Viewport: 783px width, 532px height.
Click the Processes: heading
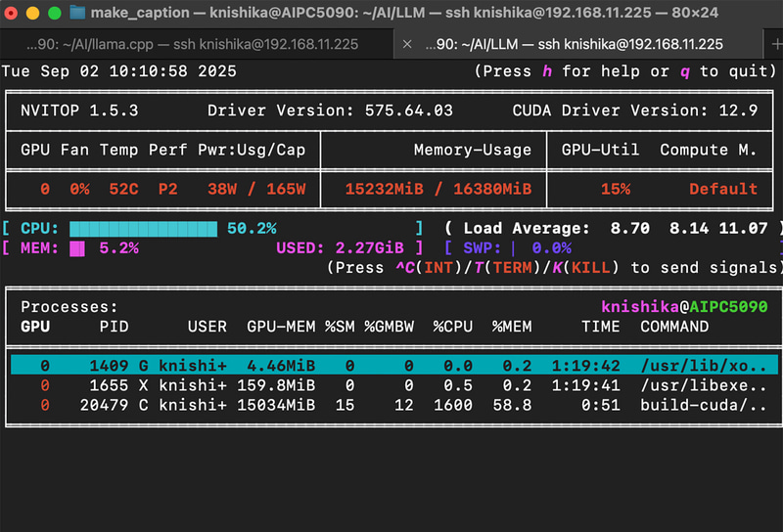click(69, 306)
